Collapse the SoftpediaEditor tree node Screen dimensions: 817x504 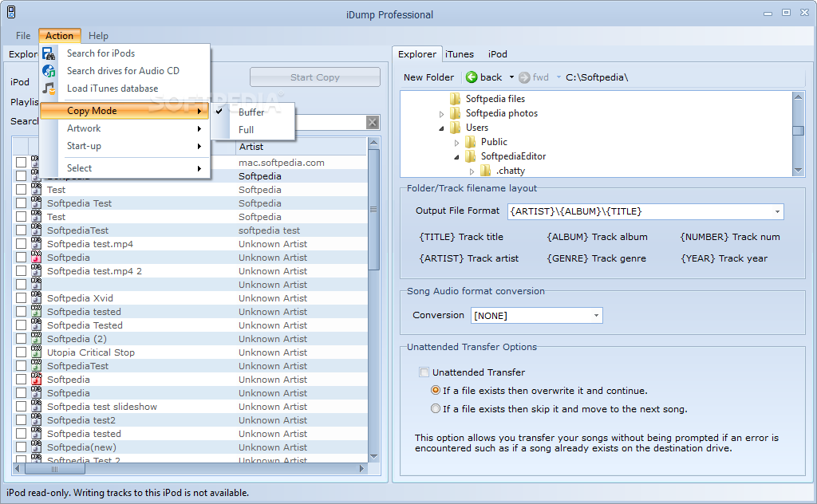456,157
